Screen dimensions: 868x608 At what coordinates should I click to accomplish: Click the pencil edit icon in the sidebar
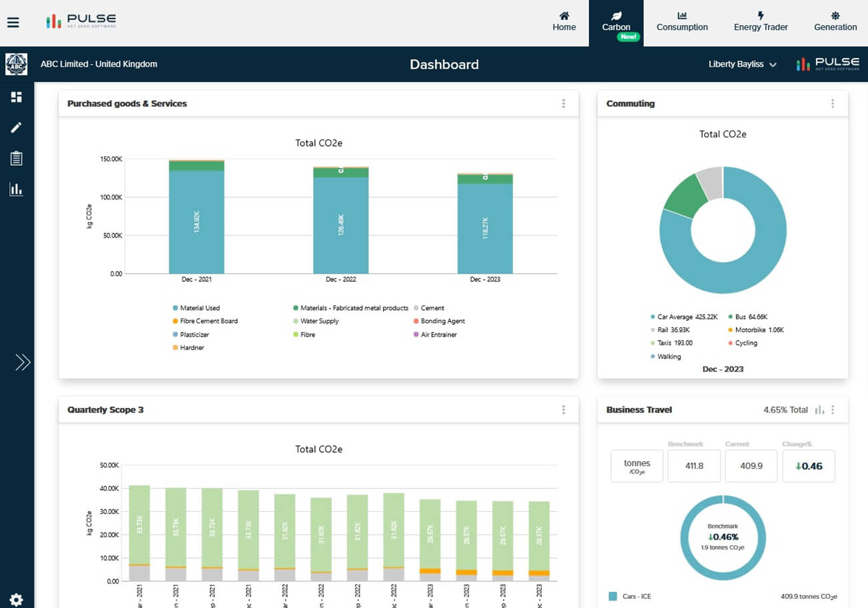(16, 127)
